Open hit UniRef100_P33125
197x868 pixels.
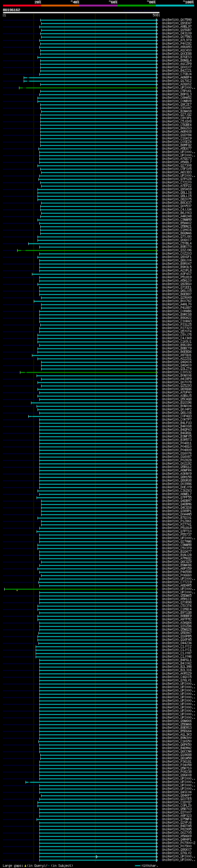(177, 325)
